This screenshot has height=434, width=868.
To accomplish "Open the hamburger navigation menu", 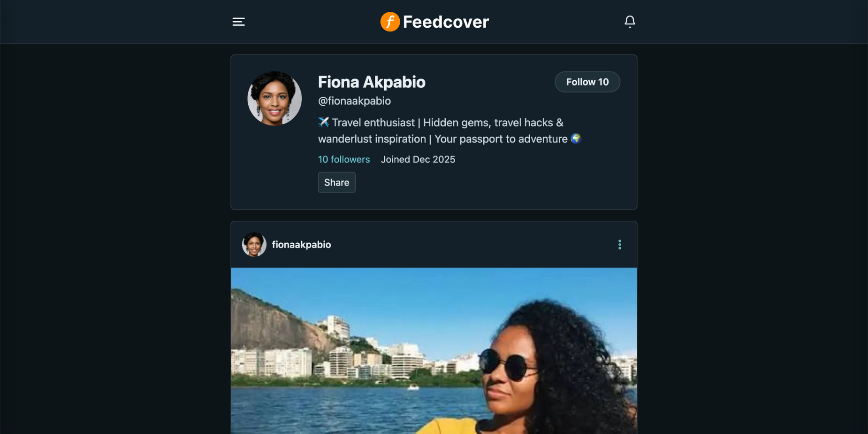I will point(238,22).
